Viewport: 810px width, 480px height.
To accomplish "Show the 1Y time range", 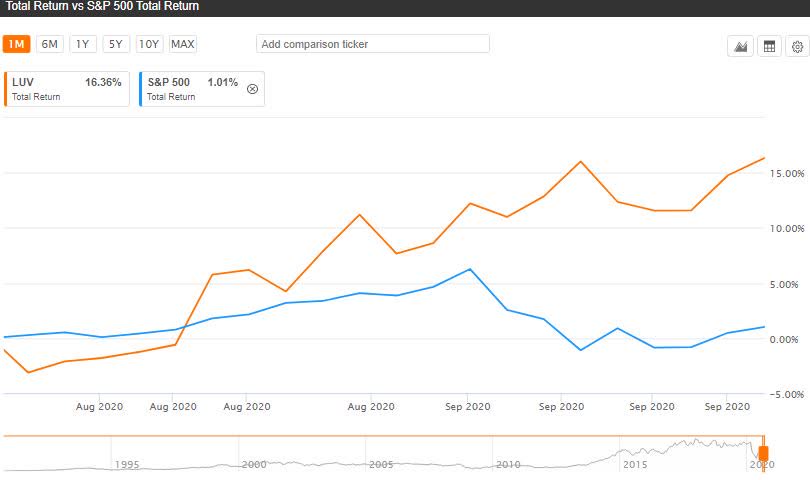I will [x=83, y=44].
